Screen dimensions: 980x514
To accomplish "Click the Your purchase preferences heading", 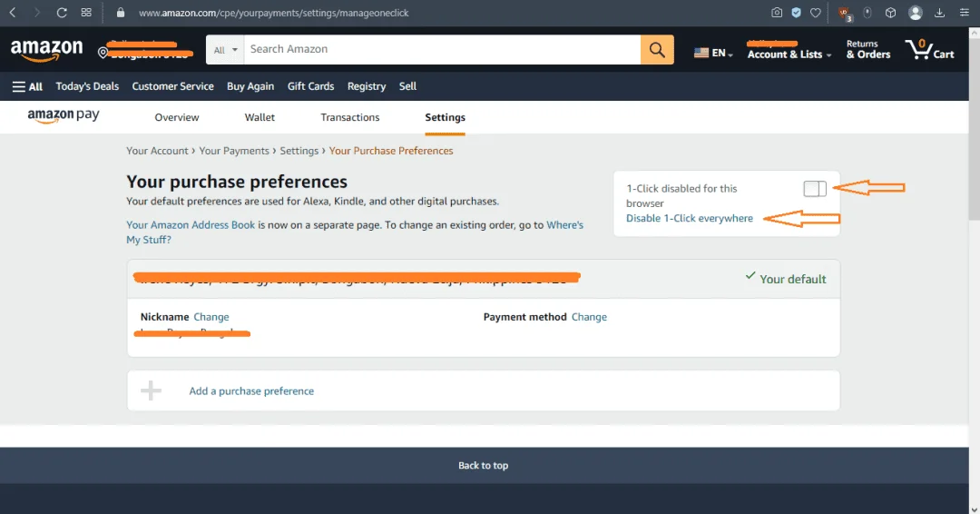I will (237, 182).
